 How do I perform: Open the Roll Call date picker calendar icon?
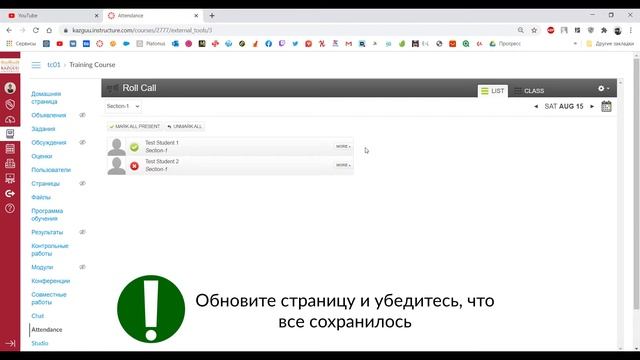coord(606,106)
